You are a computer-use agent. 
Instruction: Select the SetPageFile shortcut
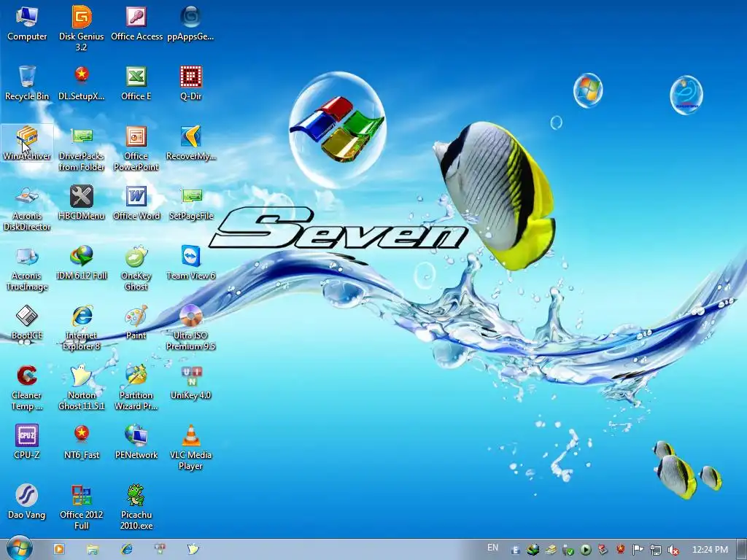click(190, 203)
